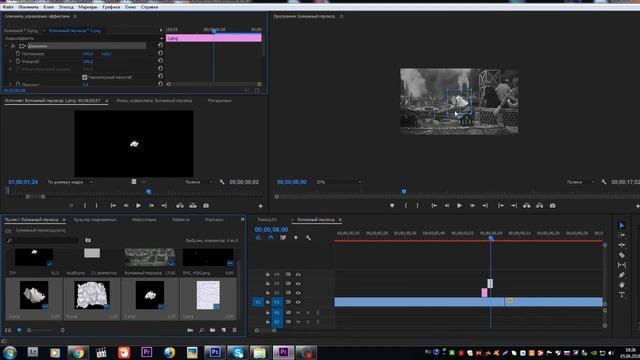
Task: Step back one frame in Source monitor
Action: (x=126, y=206)
